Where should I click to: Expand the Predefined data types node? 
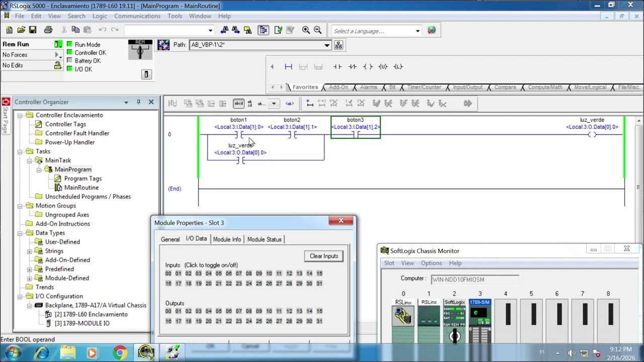click(30, 269)
